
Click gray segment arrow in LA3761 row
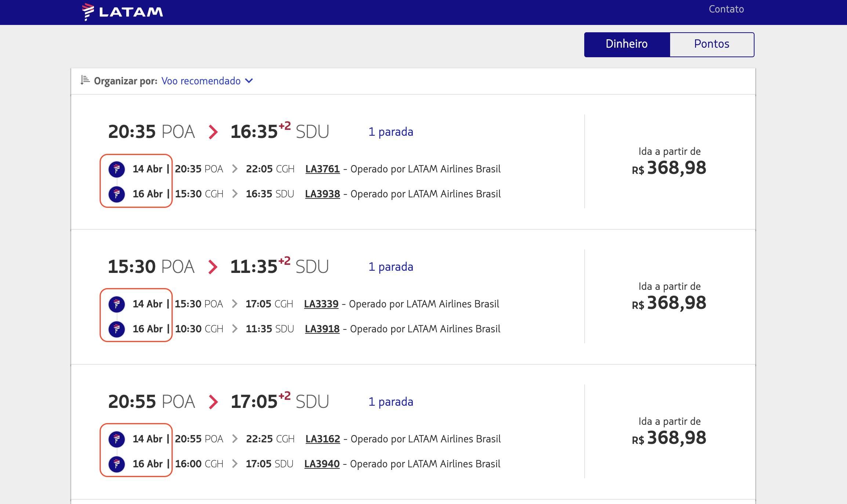pos(235,169)
